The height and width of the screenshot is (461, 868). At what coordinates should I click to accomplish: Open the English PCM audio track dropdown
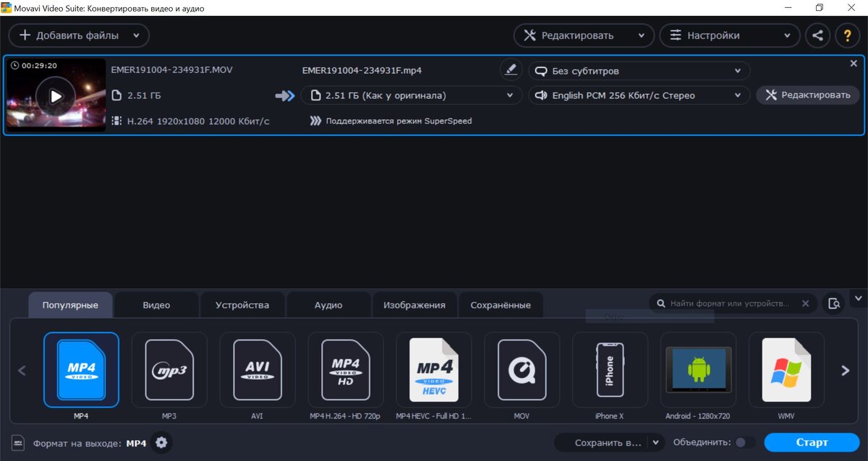[x=639, y=95]
